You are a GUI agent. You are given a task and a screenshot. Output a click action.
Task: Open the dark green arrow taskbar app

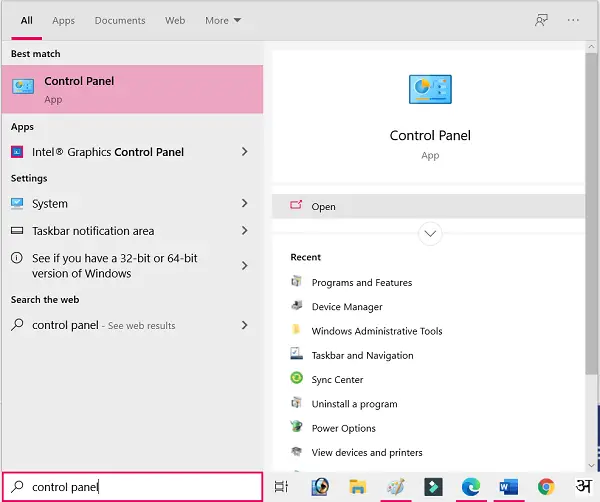coord(433,487)
